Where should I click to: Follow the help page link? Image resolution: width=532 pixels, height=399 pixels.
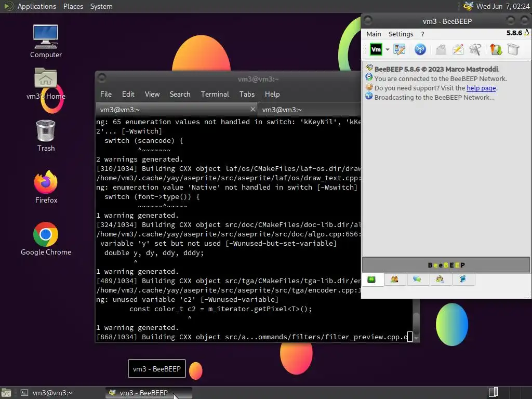click(x=481, y=88)
